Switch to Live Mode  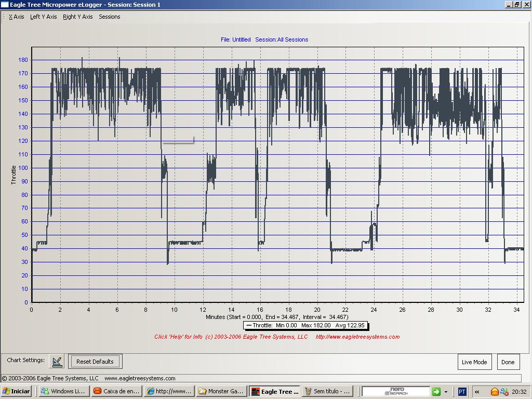tap(474, 362)
